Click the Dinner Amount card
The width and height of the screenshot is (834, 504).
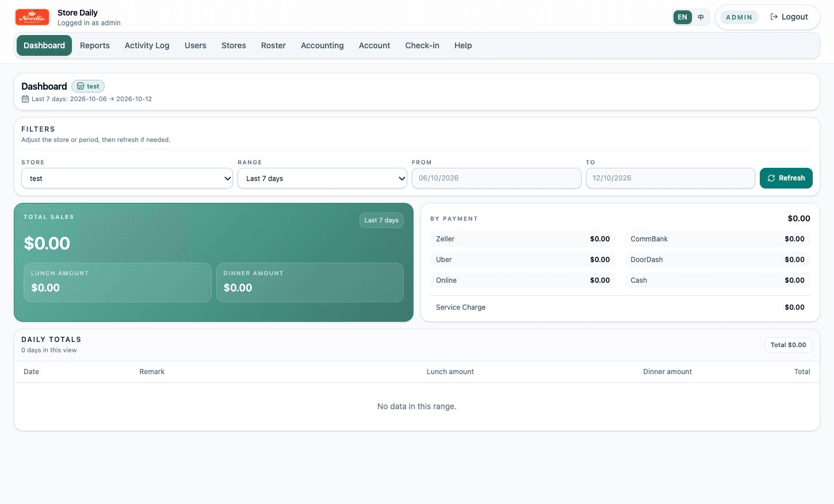click(x=310, y=282)
